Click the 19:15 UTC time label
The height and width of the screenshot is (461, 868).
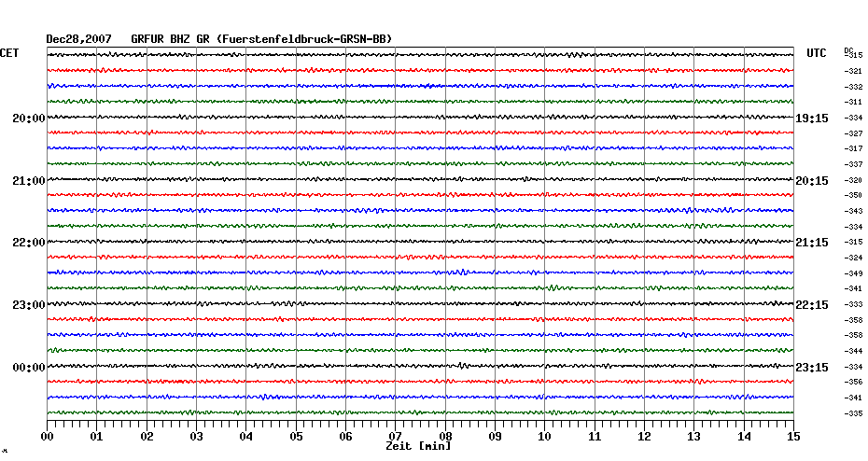[x=812, y=119]
